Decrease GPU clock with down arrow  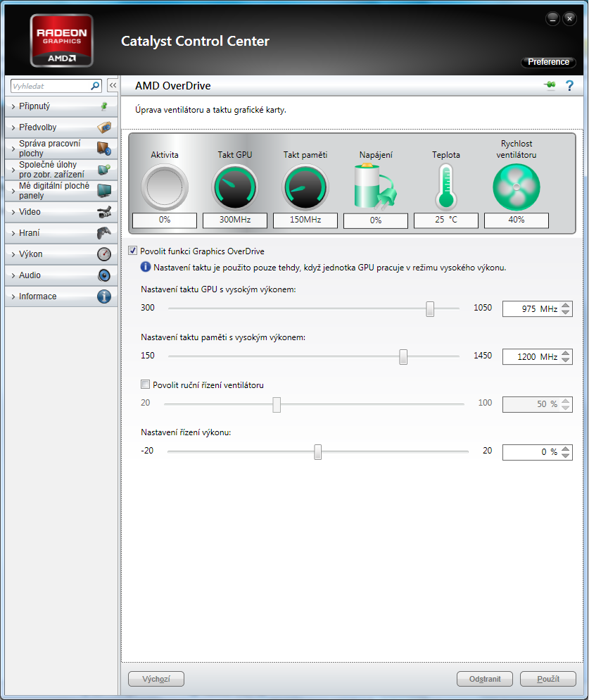pos(566,312)
